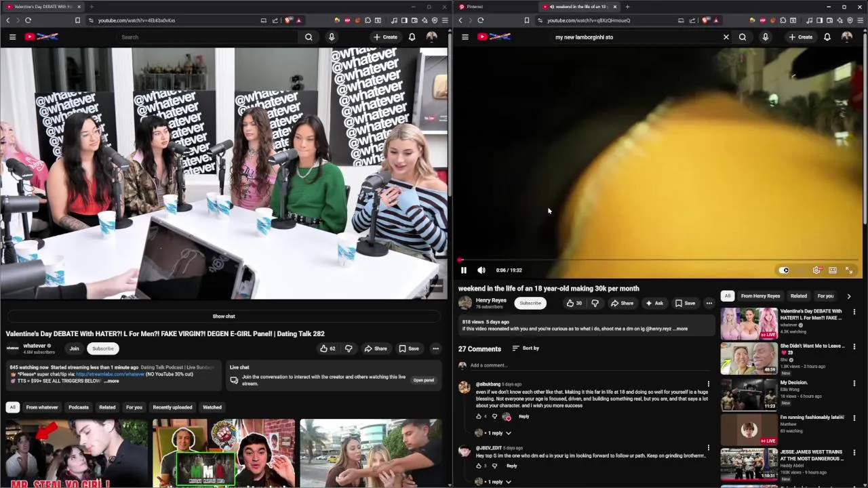Screen dimensions: 868x488
Task: Dislike the Valentine's Day DEBATE video
Action: [x=349, y=348]
